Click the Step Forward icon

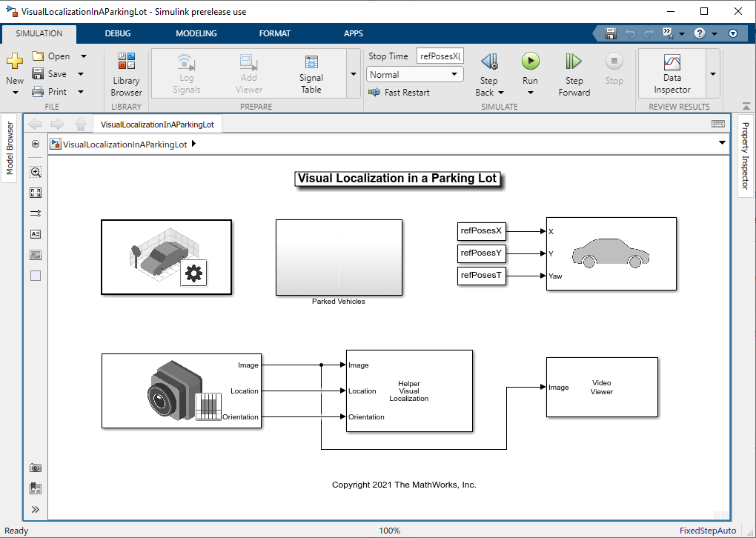point(574,62)
